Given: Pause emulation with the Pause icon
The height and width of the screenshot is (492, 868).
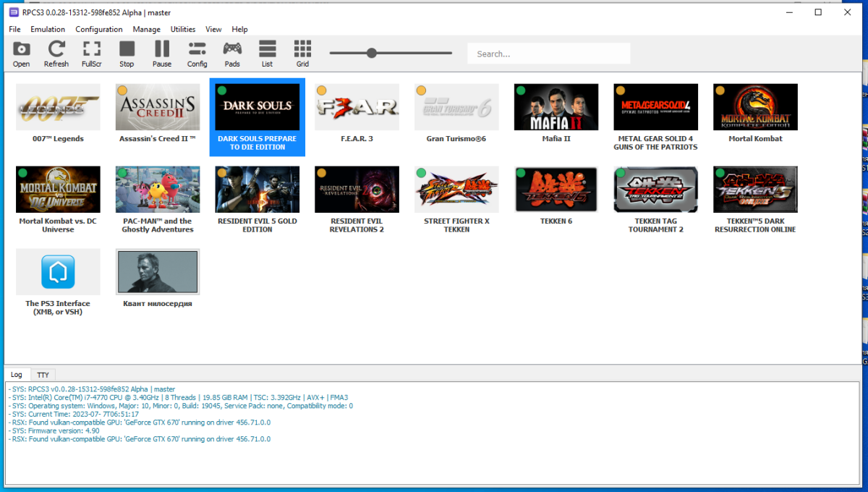Looking at the screenshot, I should 162,54.
